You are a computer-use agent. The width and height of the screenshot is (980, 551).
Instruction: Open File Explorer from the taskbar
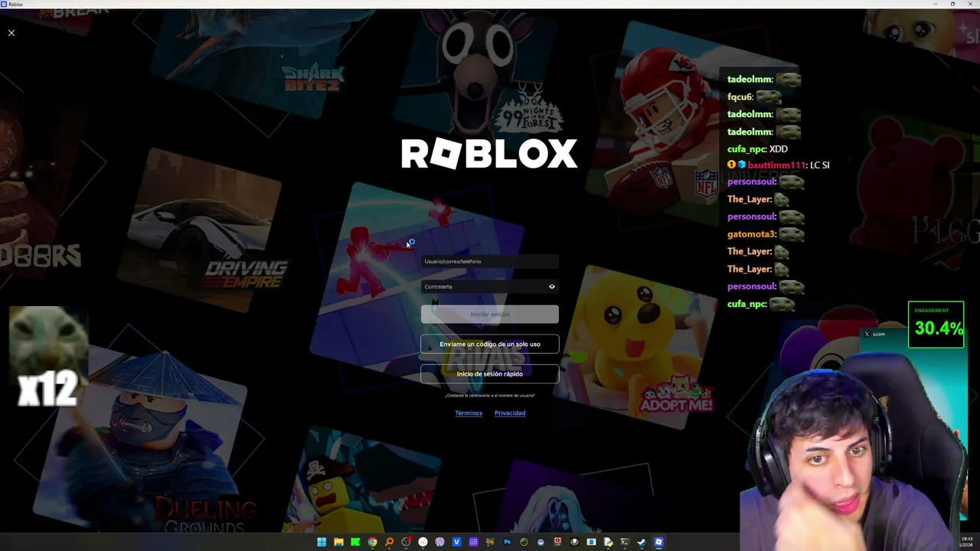click(338, 543)
